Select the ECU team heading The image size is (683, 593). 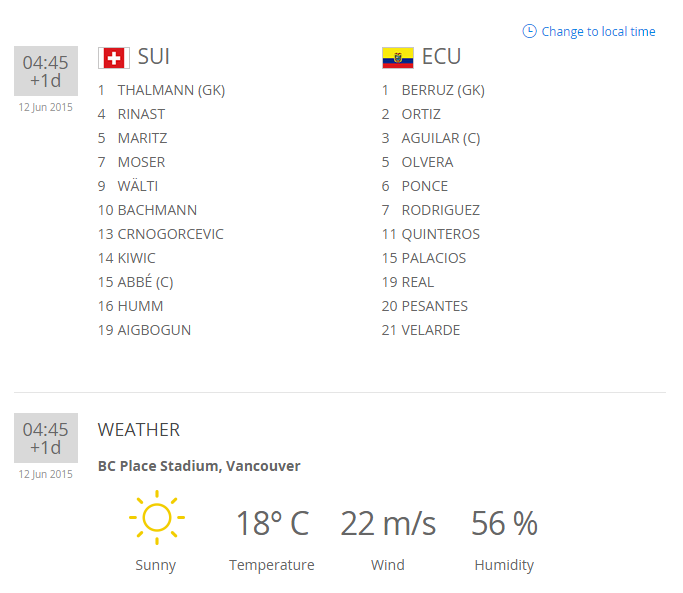[441, 56]
